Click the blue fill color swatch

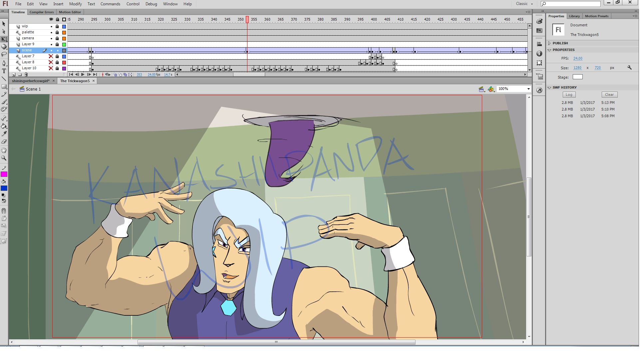[x=4, y=188]
